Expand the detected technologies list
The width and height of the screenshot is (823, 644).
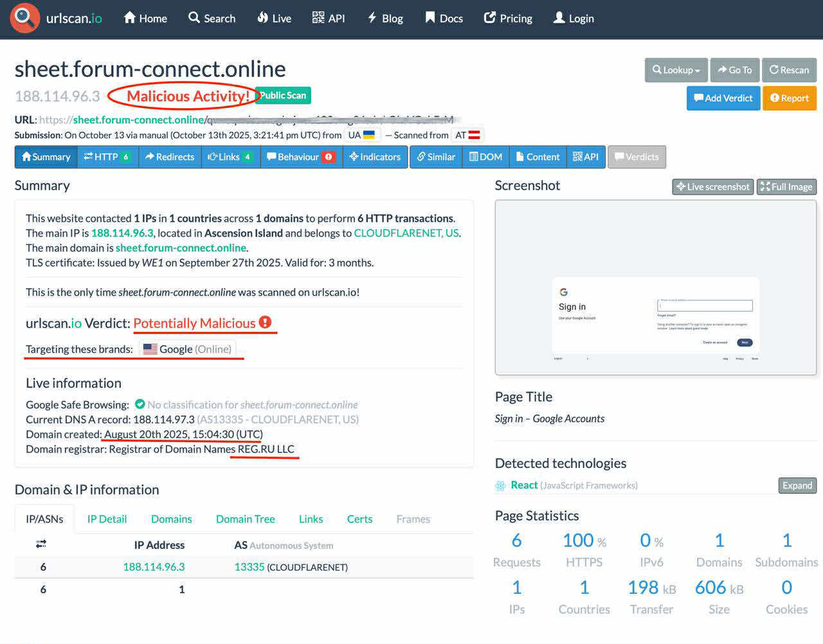pos(797,486)
